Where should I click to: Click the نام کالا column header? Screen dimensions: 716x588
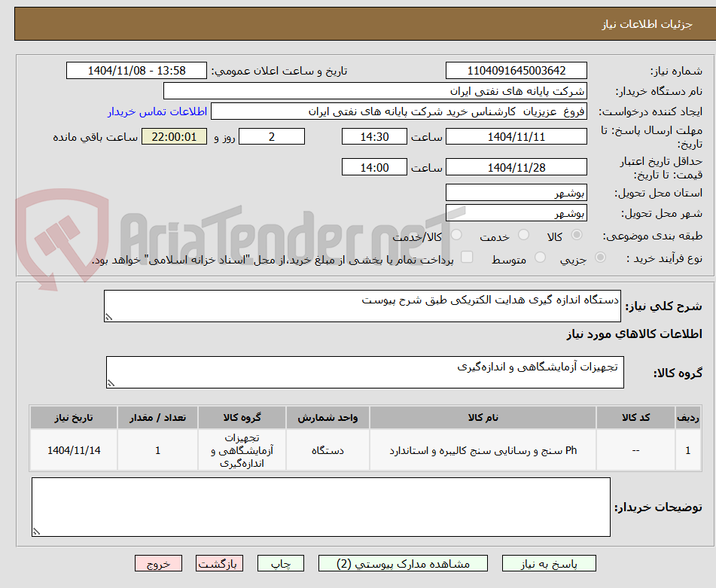click(483, 417)
